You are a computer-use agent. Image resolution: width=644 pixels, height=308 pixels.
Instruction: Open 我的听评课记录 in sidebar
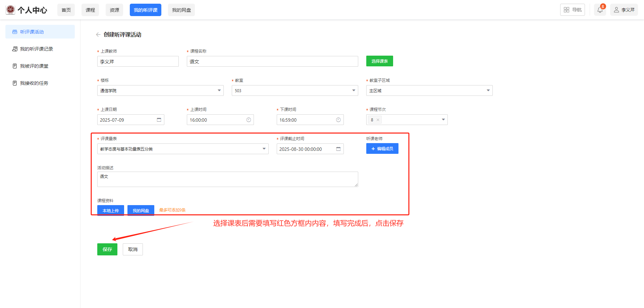(x=36, y=49)
